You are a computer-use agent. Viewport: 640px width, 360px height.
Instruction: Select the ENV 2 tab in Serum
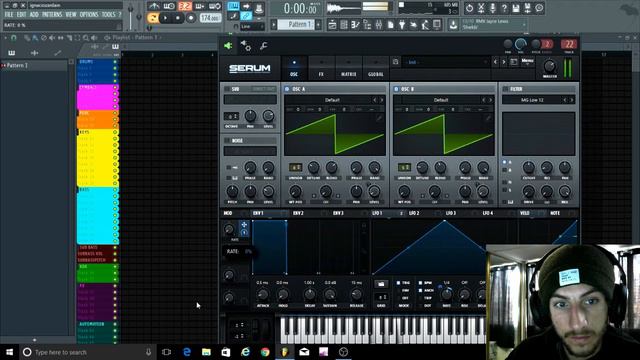(x=298, y=213)
